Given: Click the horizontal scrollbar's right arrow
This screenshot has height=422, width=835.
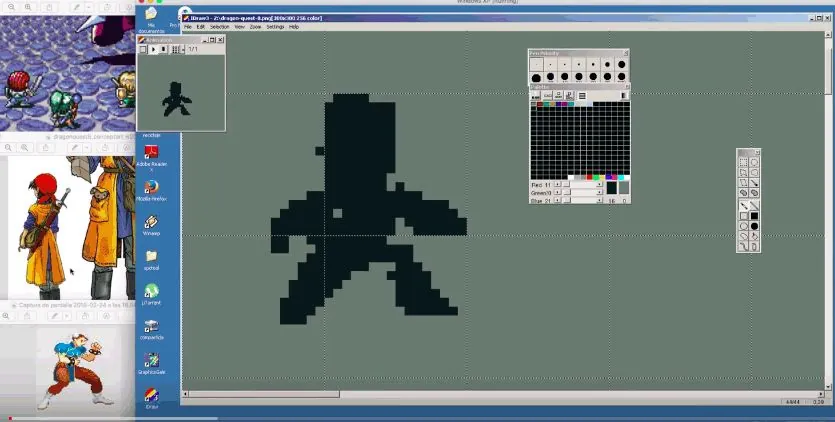Looking at the screenshot, I should point(822,394).
